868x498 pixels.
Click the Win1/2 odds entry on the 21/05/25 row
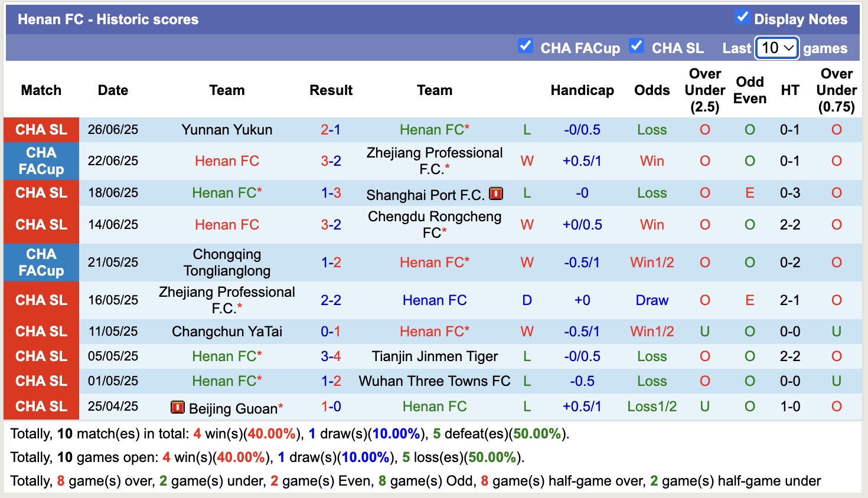pyautogui.click(x=652, y=262)
